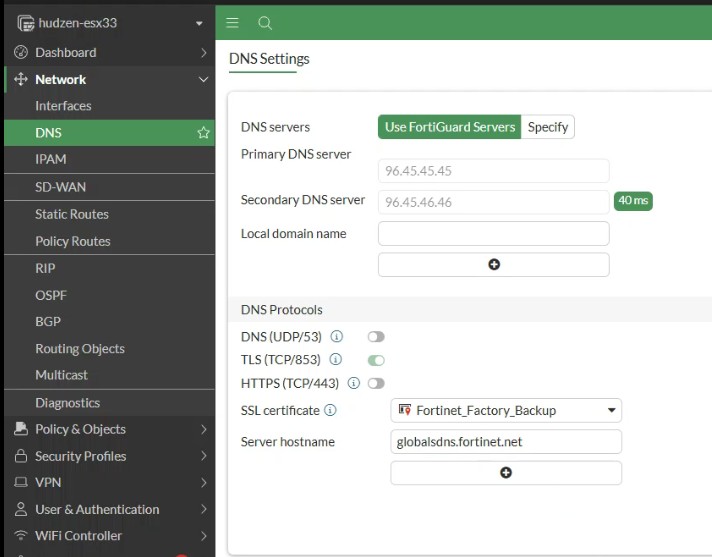This screenshot has width=712, height=557.
Task: Go to the RIP menu item
Action: coord(109,268)
